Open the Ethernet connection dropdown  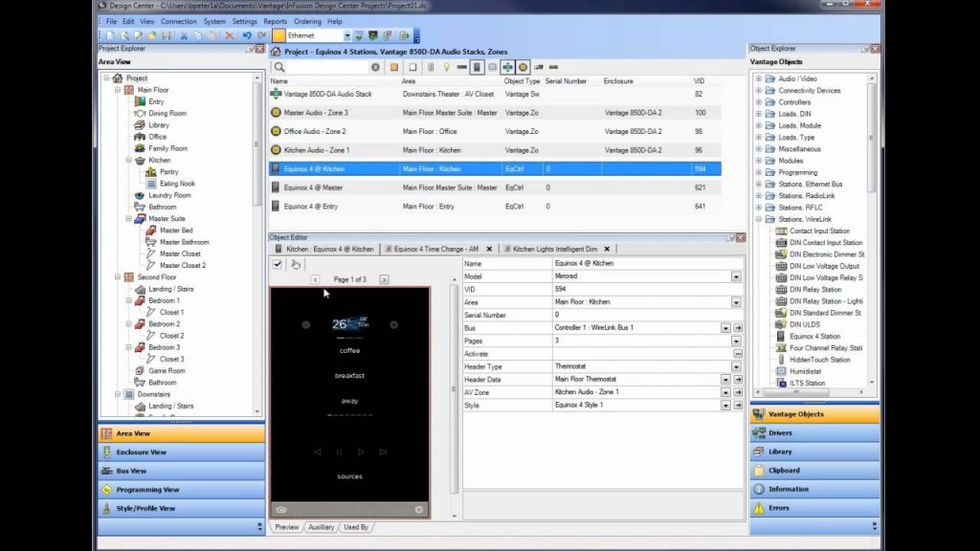(x=347, y=33)
